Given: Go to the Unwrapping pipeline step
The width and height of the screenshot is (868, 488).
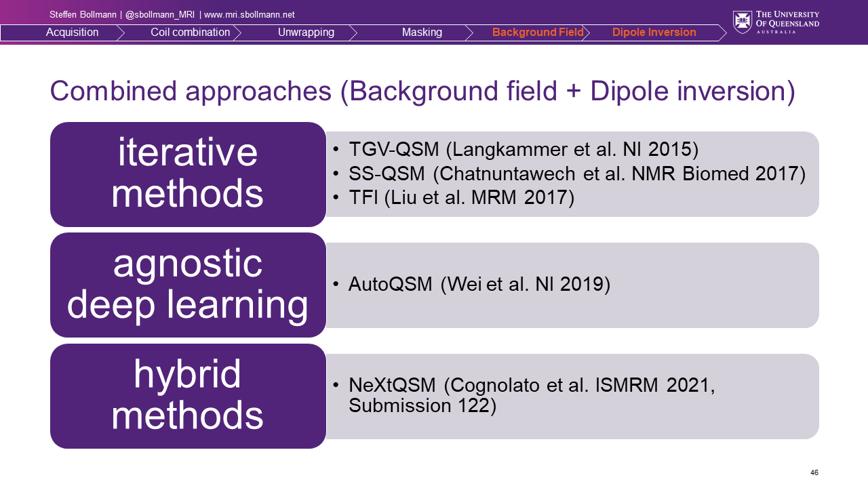Looking at the screenshot, I should [x=306, y=33].
